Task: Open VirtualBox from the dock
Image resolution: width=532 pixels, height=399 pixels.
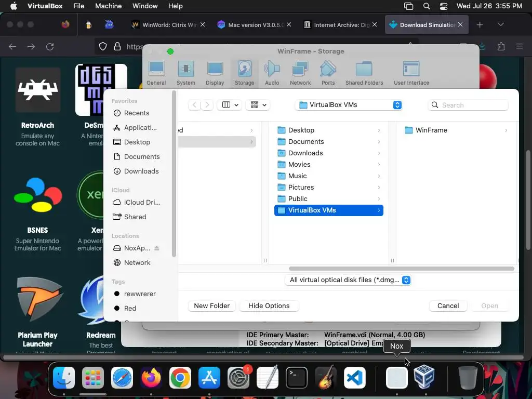Action: 424,378
